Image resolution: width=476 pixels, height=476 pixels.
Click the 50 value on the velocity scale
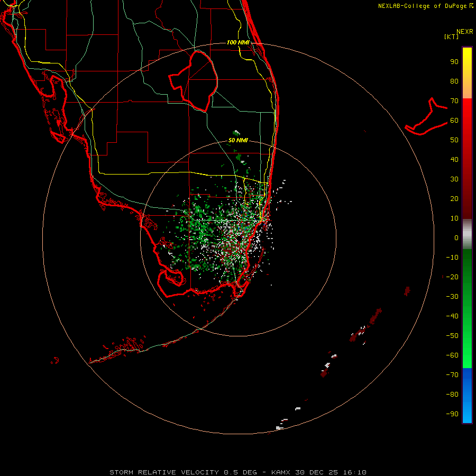(x=454, y=140)
